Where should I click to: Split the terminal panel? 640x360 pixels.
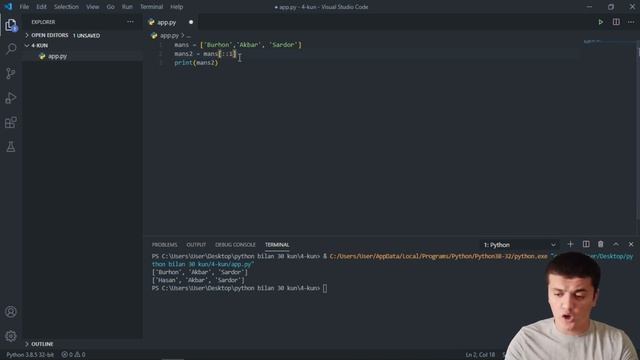pyautogui.click(x=586, y=244)
